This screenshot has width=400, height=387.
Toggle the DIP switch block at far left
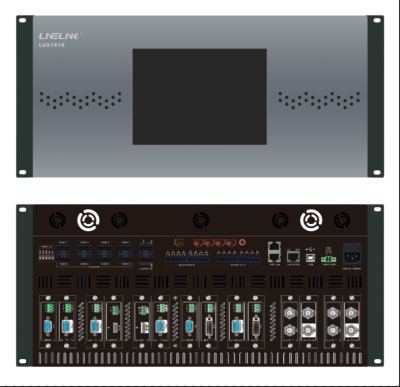point(46,255)
